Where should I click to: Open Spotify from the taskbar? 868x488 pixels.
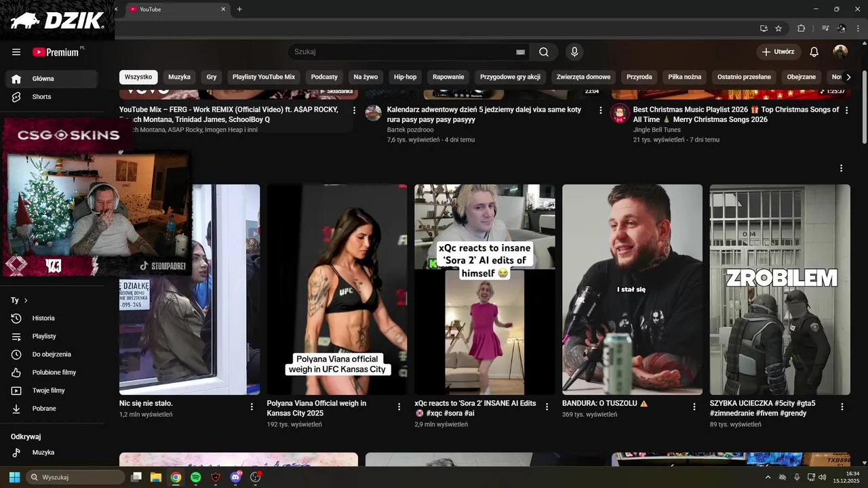pyautogui.click(x=195, y=477)
